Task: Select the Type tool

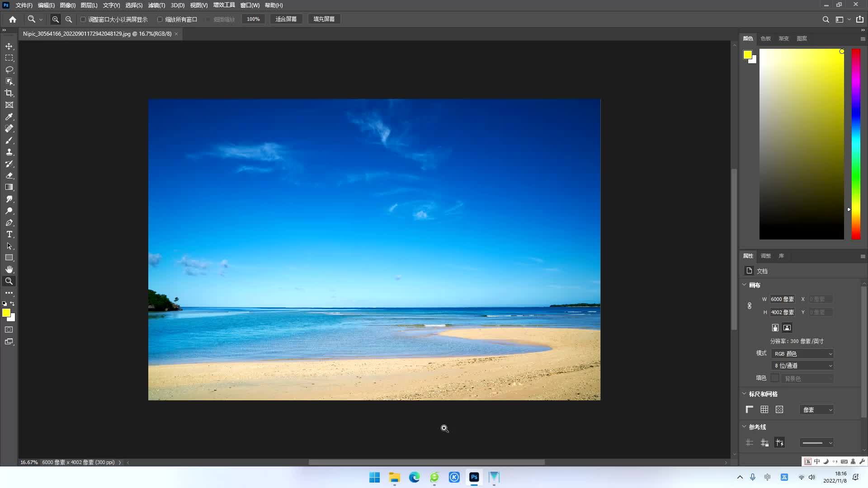Action: tap(9, 234)
